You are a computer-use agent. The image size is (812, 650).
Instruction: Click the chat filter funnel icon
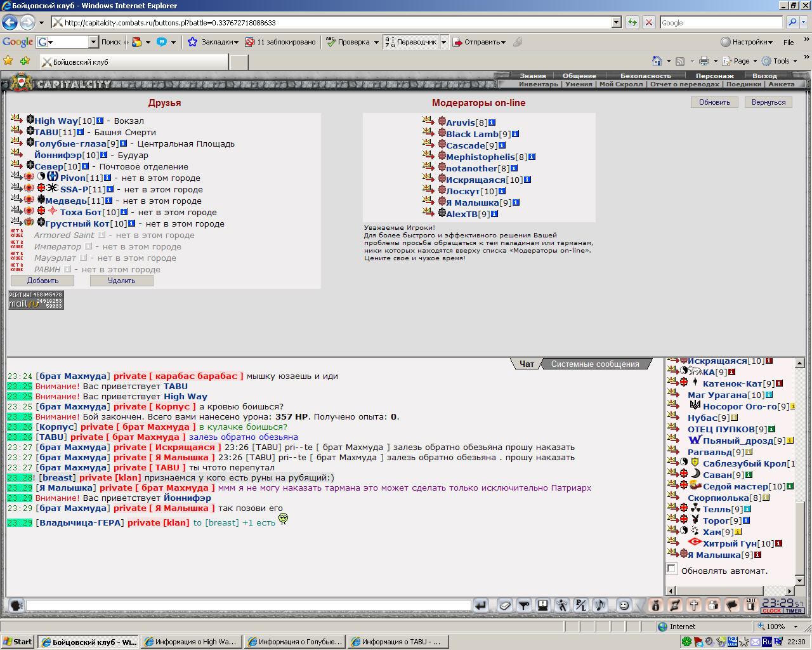523,606
